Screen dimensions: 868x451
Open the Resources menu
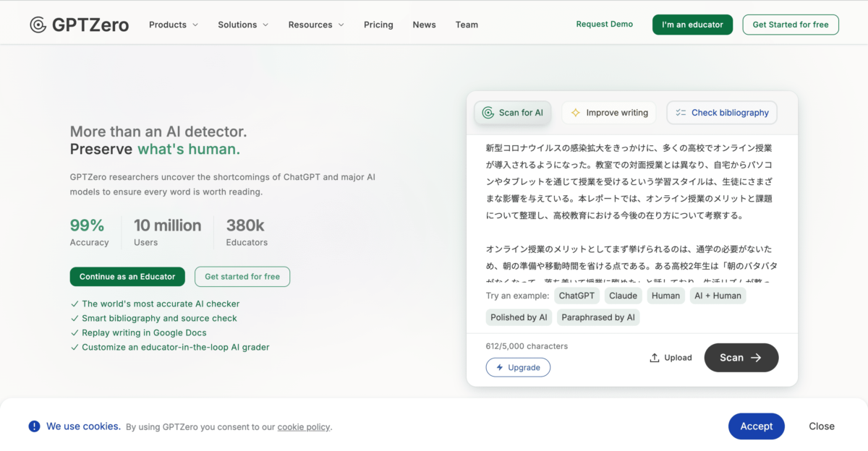pyautogui.click(x=316, y=25)
